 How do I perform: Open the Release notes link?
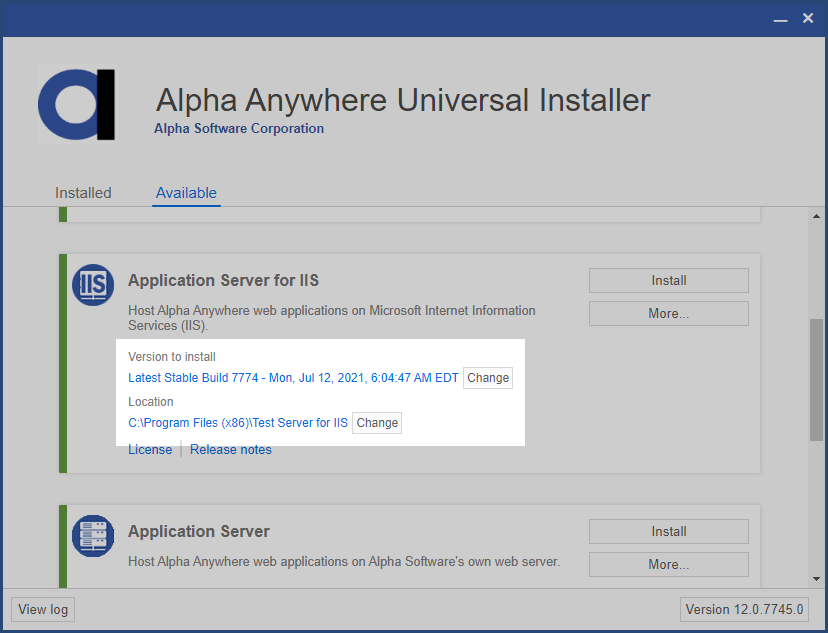231,450
